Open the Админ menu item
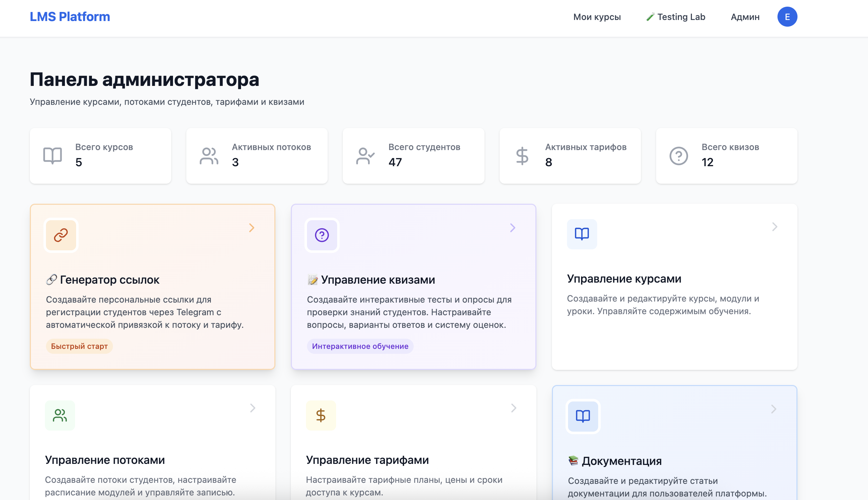Screen dimensions: 868x500 tap(745, 16)
